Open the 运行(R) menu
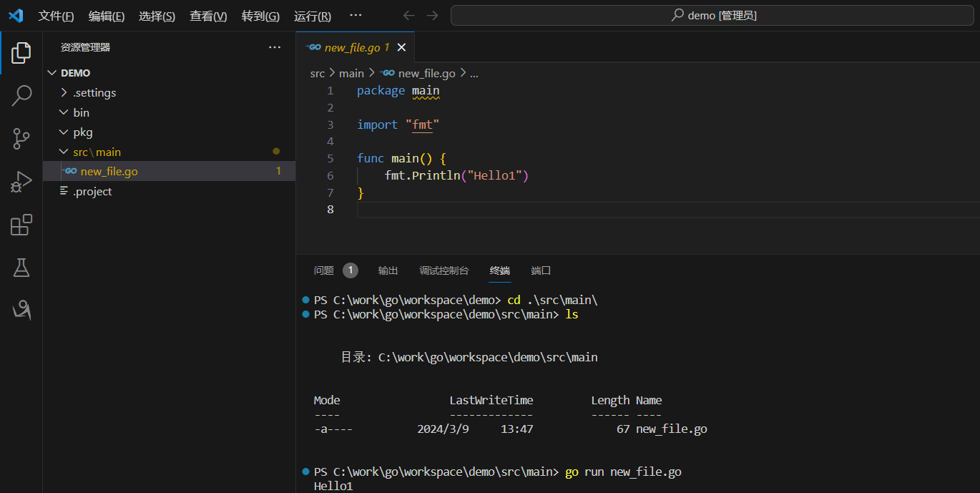 pos(313,16)
